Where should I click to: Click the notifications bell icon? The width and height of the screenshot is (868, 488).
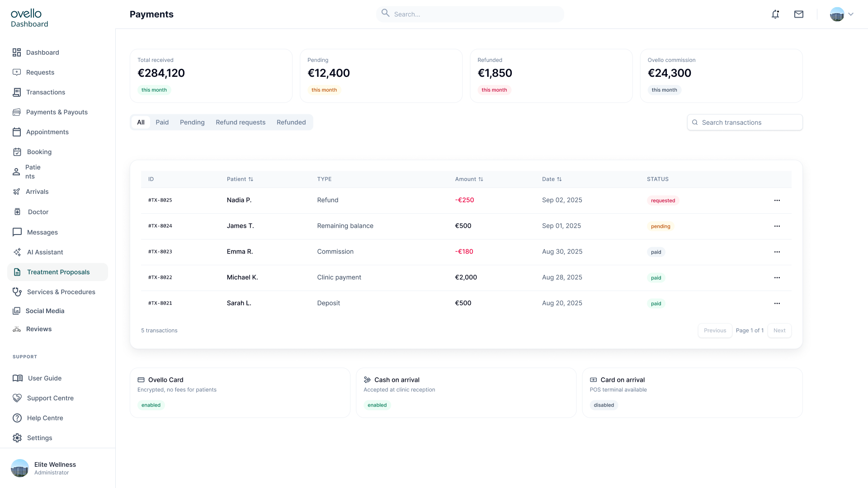coord(775,14)
